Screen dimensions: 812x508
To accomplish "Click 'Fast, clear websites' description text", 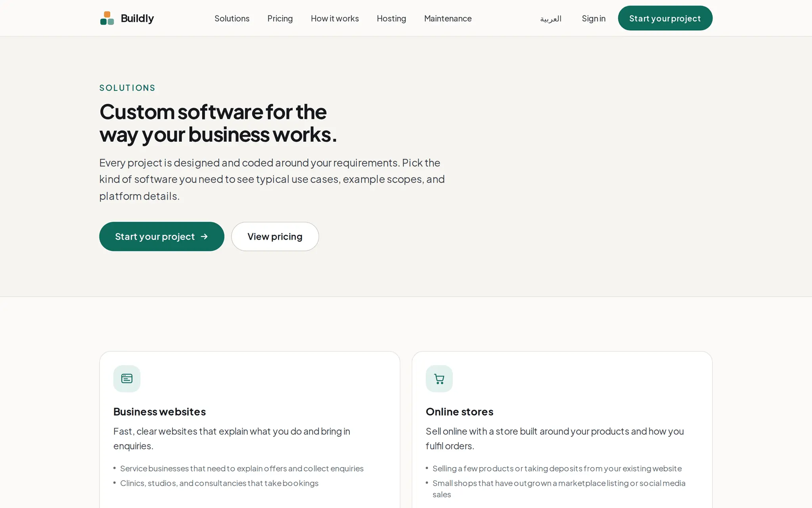I will 232,439.
